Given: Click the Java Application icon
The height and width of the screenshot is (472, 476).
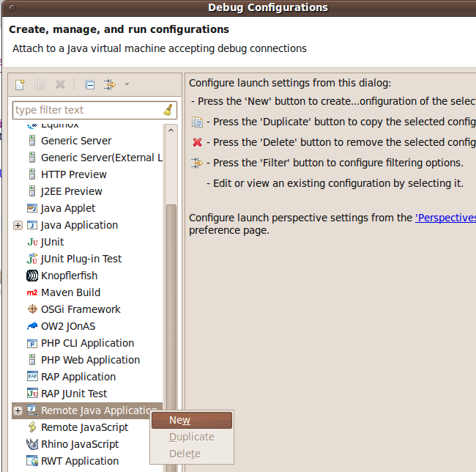Looking at the screenshot, I should 32,225.
